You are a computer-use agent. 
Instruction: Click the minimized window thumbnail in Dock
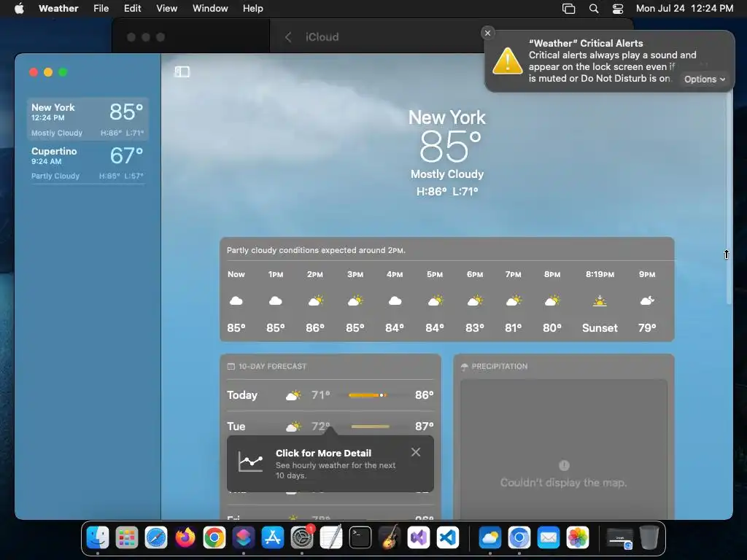(x=620, y=538)
